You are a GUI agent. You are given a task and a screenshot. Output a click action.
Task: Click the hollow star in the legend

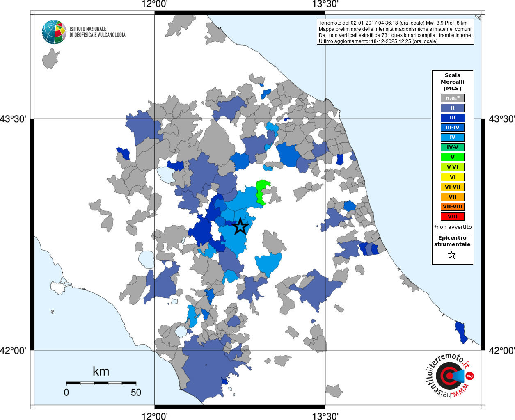pyautogui.click(x=452, y=255)
